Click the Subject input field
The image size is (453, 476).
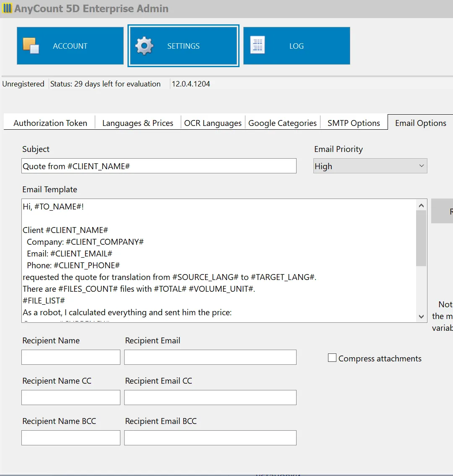159,166
